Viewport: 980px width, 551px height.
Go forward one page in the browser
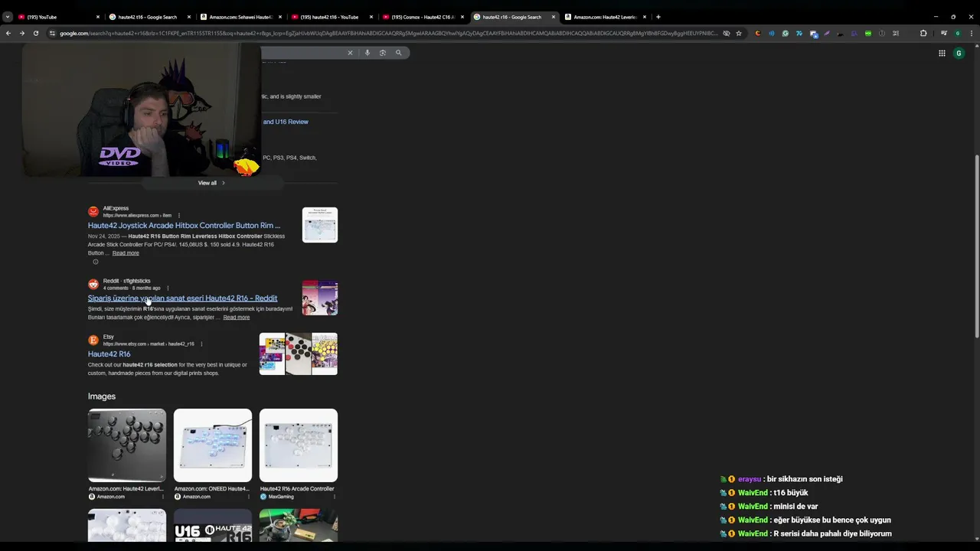pyautogui.click(x=21, y=33)
